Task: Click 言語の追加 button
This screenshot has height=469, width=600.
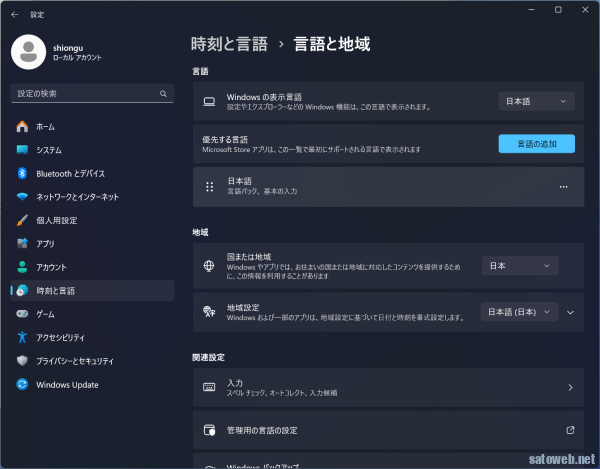Action: click(x=536, y=144)
